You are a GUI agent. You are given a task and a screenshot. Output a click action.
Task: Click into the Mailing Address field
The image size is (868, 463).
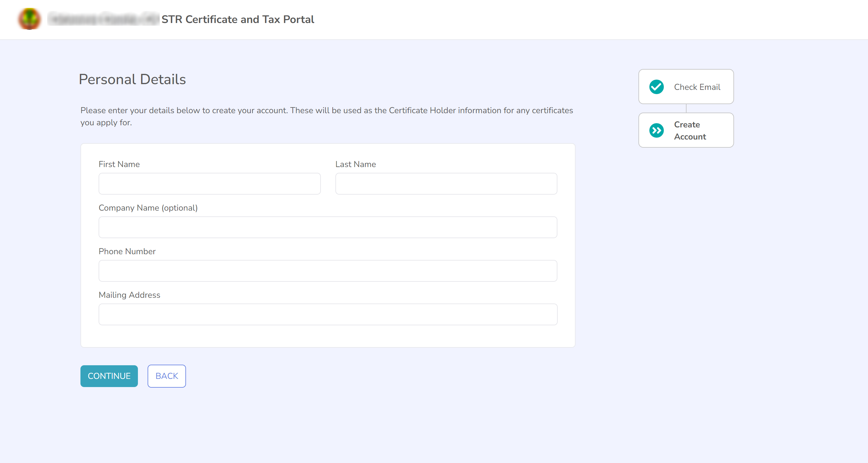tap(328, 314)
